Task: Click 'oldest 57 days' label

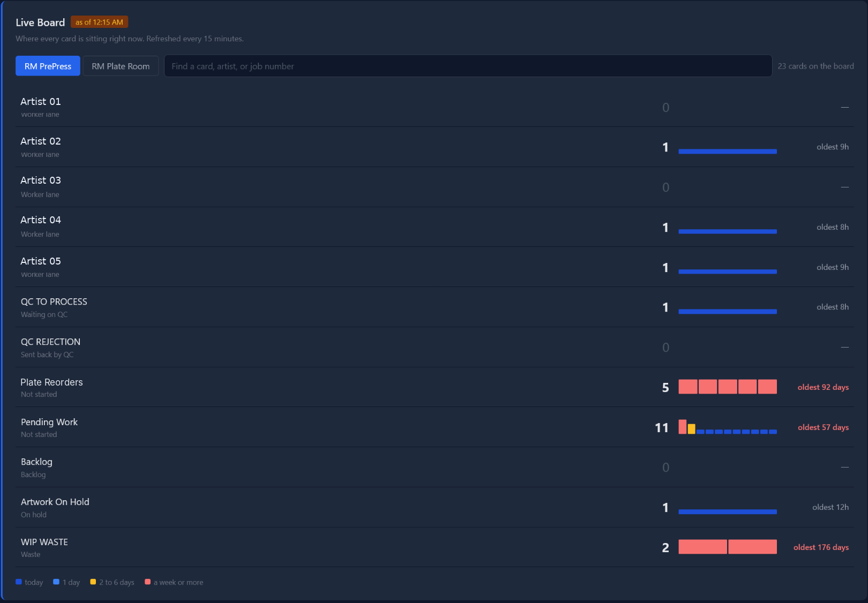Action: tap(823, 427)
